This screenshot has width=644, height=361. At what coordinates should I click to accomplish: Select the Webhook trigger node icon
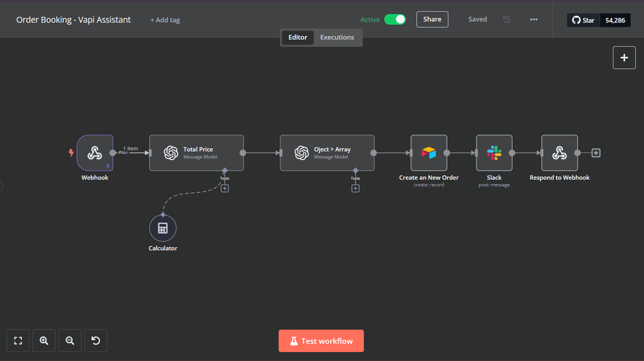pos(95,153)
